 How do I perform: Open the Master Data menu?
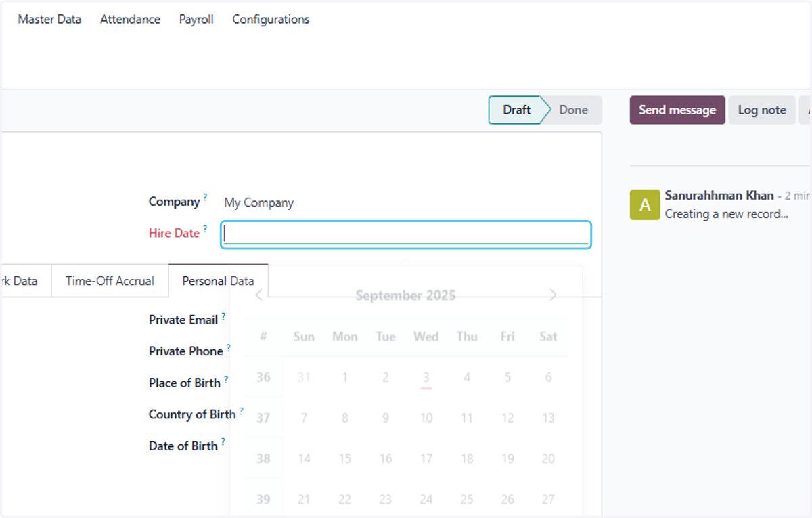pos(49,20)
